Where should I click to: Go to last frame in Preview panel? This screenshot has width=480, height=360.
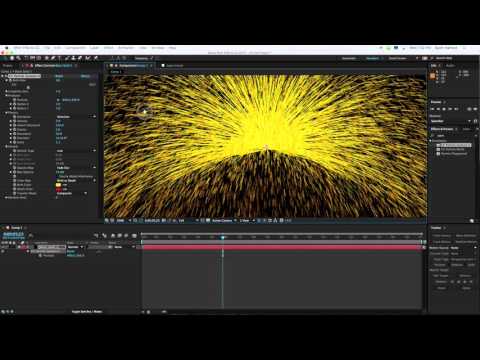[x=456, y=109]
